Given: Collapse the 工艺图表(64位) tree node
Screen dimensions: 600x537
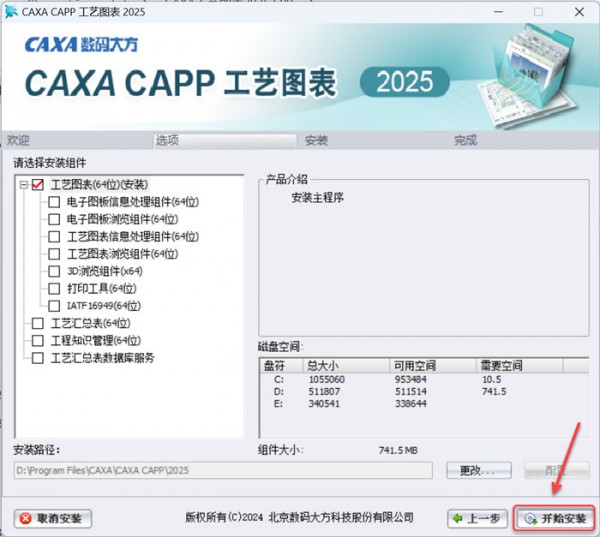Looking at the screenshot, I should 24,185.
